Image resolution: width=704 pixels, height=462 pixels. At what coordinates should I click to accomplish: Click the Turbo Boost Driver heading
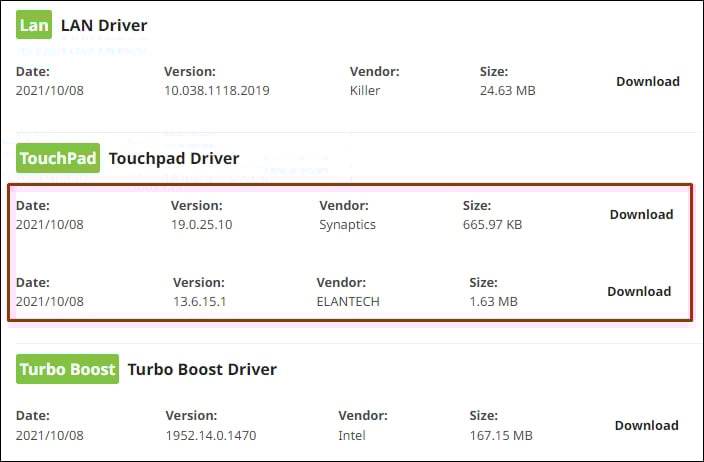coord(202,369)
